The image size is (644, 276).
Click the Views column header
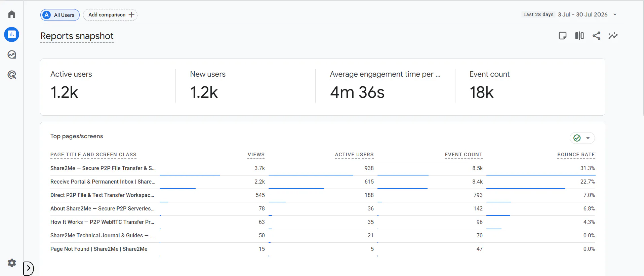point(256,155)
